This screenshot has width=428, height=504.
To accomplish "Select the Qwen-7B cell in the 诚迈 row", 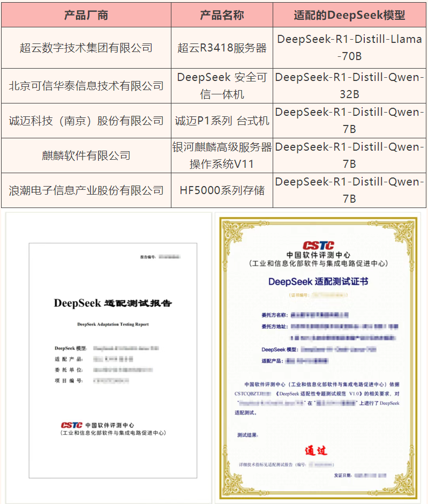I will [349, 121].
